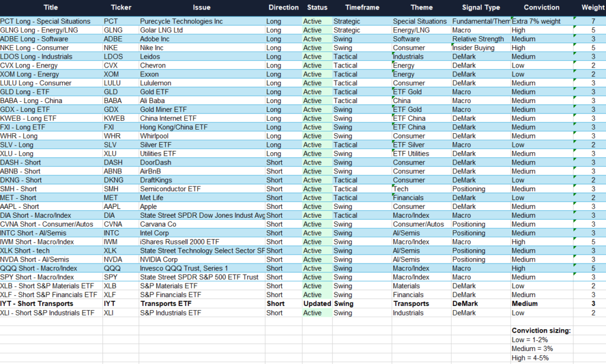
Task: Select the 'Materials' theme cell
Action: [x=421, y=286]
